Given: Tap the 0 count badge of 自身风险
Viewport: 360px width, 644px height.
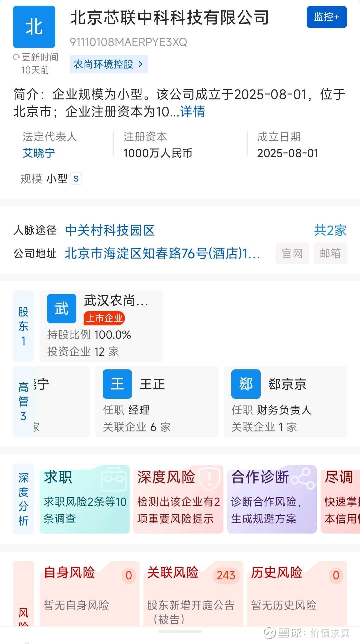Looking at the screenshot, I should pos(129,575).
